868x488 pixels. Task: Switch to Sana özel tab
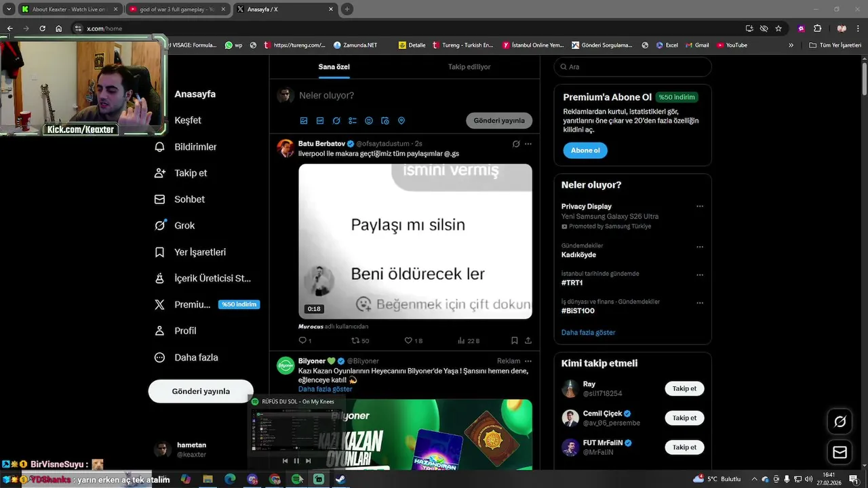334,67
